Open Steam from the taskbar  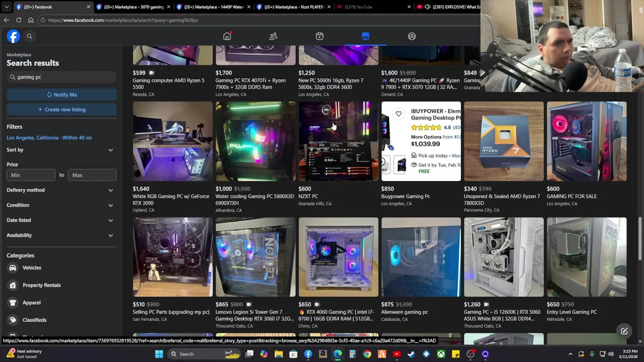coord(412,354)
